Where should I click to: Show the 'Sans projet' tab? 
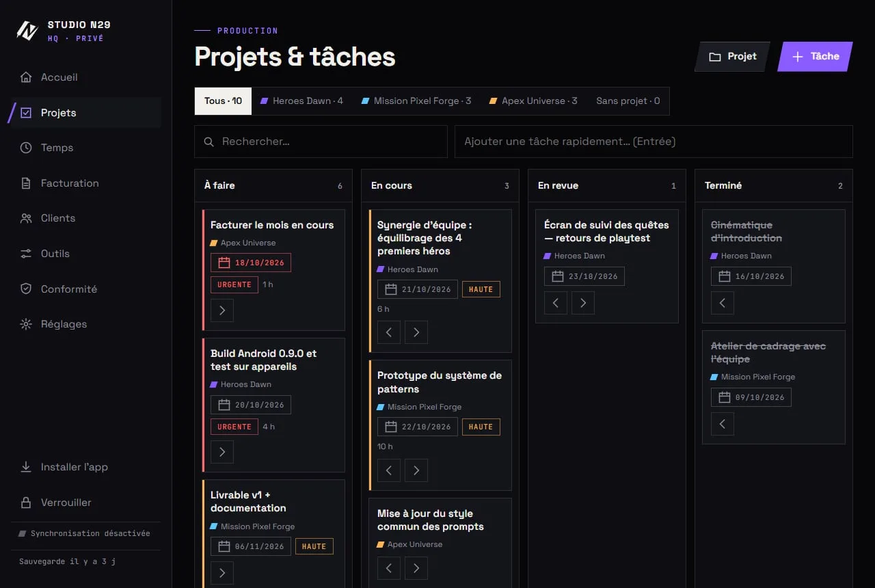click(x=628, y=101)
